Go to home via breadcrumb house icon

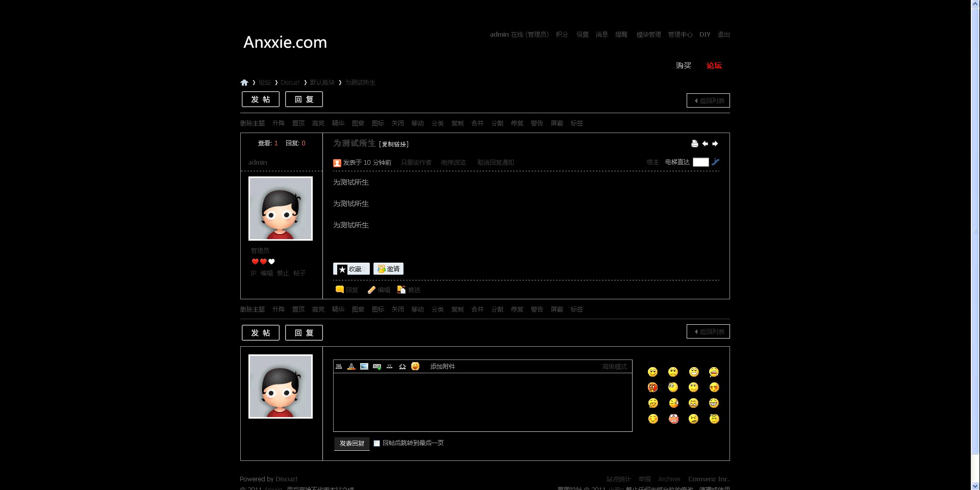pos(244,83)
